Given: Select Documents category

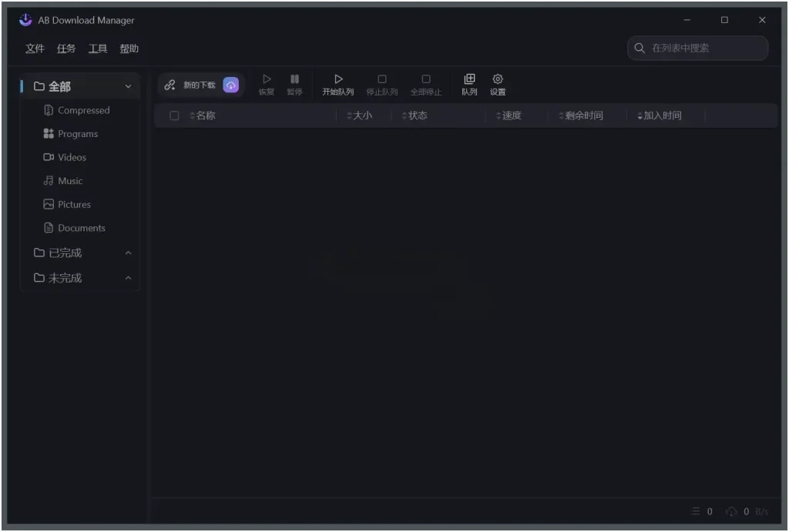Looking at the screenshot, I should pos(81,229).
